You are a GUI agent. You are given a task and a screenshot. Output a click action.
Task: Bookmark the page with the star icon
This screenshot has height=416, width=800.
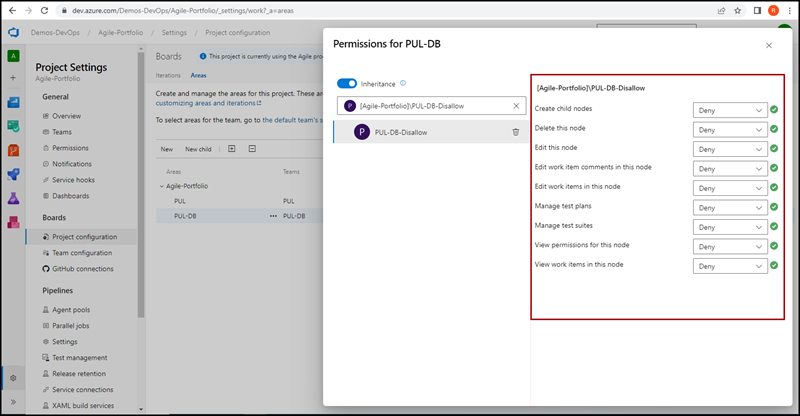pyautogui.click(x=737, y=10)
